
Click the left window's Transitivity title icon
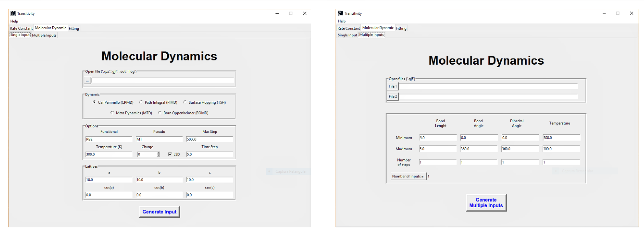coord(13,14)
